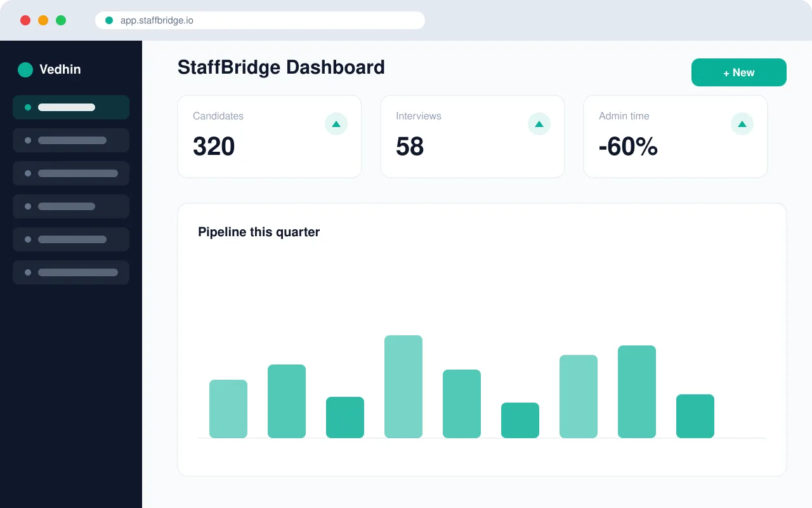Screen dimensions: 812x508
Task: Open the Candidates card showing 320
Action: click(270, 137)
